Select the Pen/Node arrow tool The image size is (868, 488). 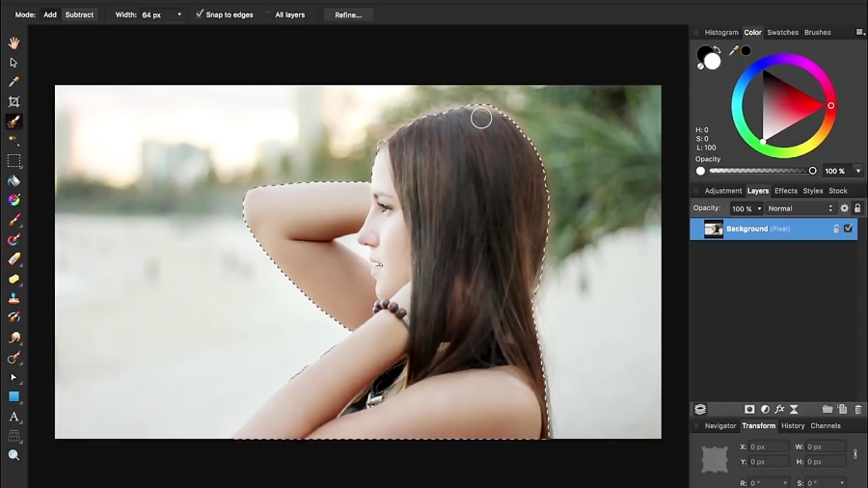tap(14, 377)
